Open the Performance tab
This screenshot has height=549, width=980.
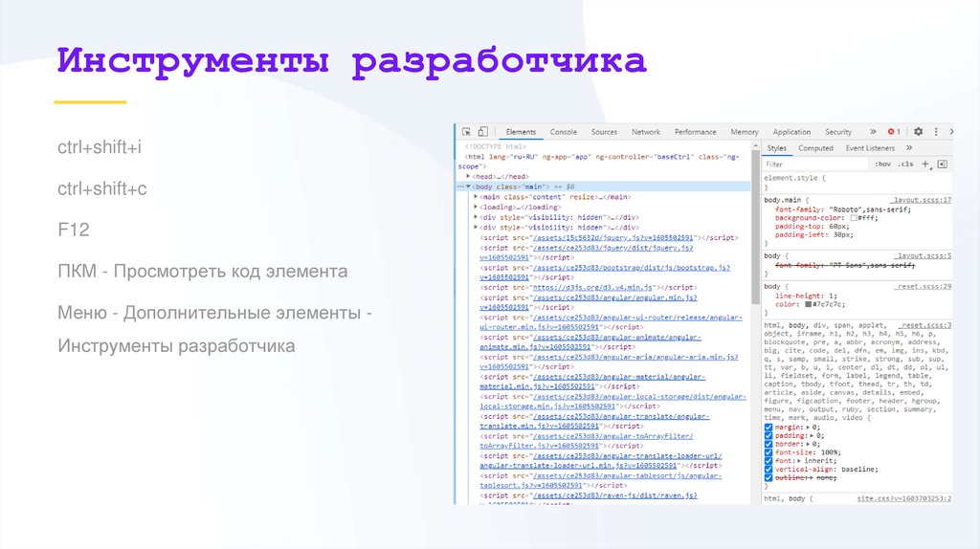(695, 132)
